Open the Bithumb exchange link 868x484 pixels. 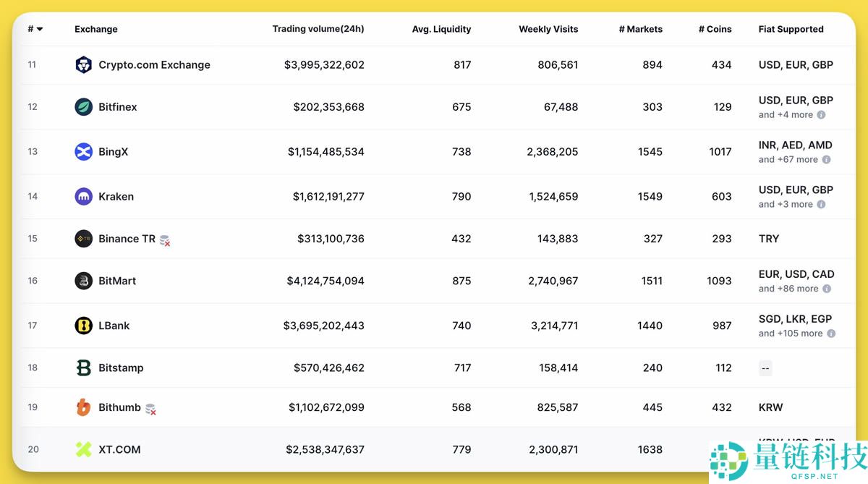tap(119, 407)
